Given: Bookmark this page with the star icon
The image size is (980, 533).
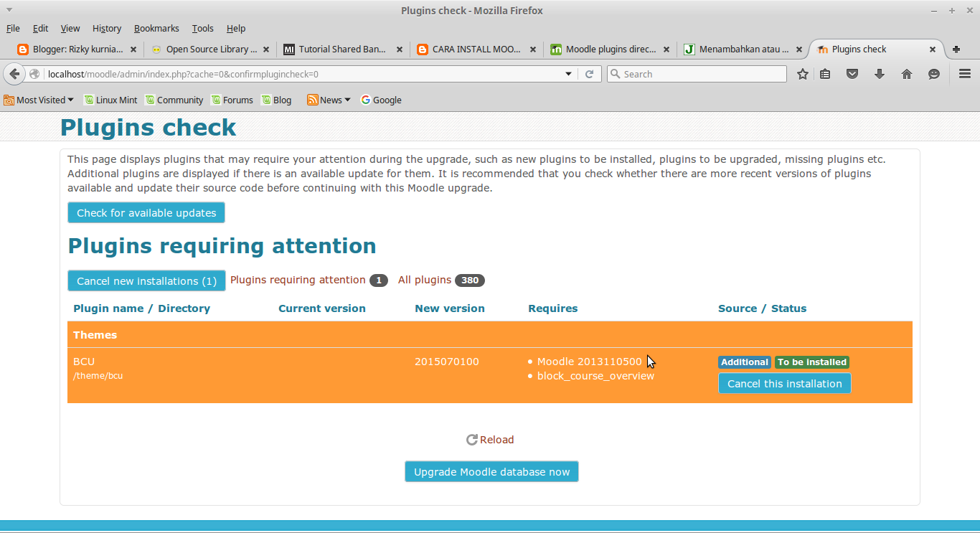Looking at the screenshot, I should point(803,74).
